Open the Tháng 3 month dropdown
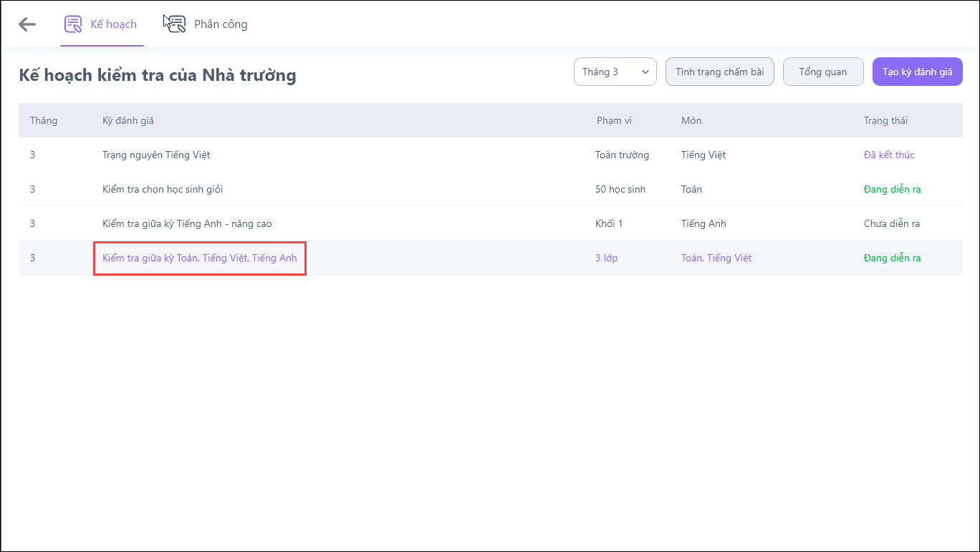Image resolution: width=980 pixels, height=552 pixels. pos(615,72)
